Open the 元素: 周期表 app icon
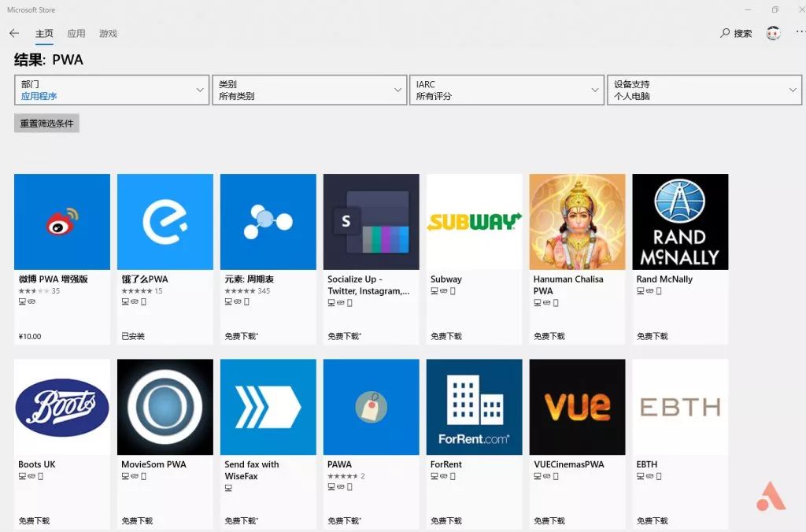This screenshot has width=806, height=532. click(268, 222)
